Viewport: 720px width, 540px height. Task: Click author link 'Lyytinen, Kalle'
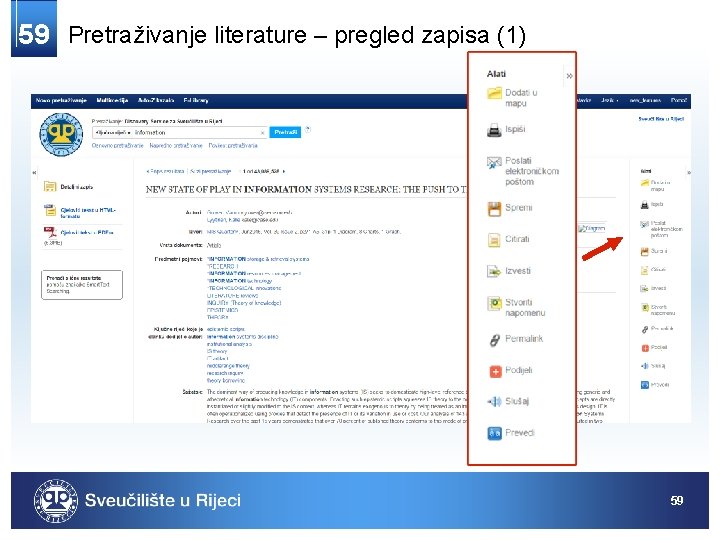pos(222,220)
